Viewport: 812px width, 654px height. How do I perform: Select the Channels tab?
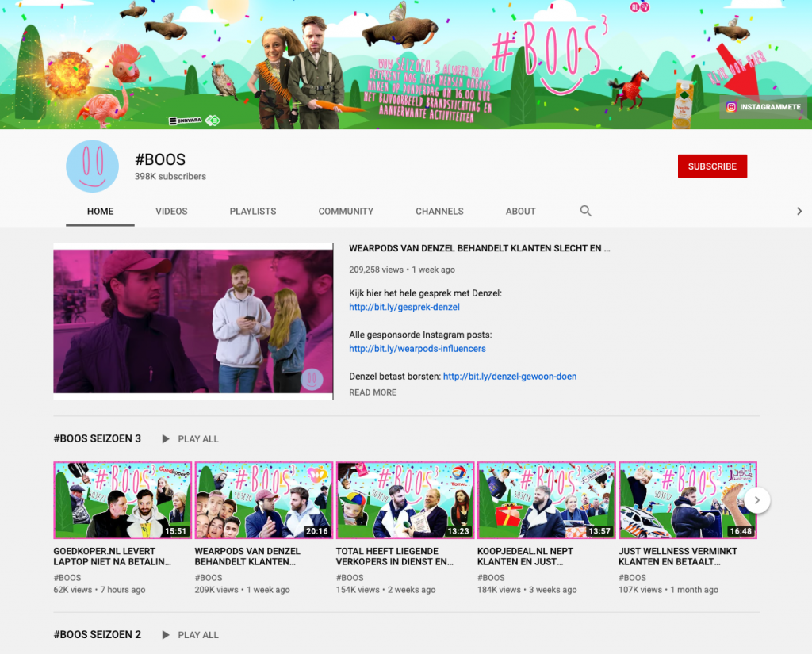439,212
